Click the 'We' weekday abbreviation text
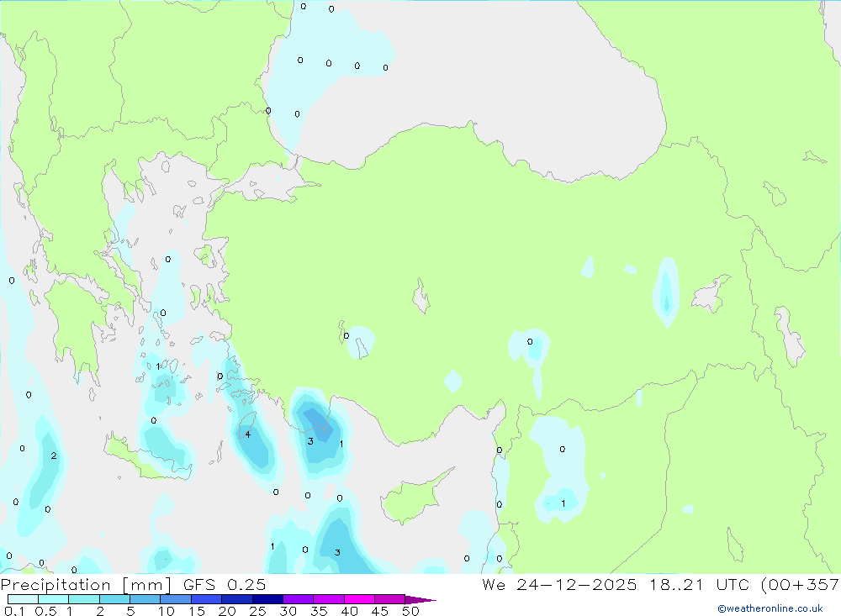 click(x=494, y=585)
